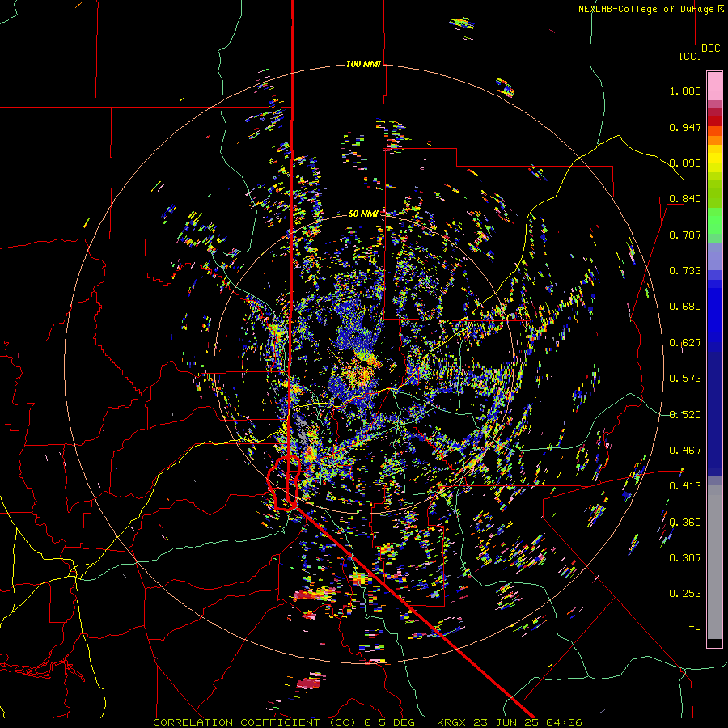Screen dimensions: 728x728
Task: Select the 0.307 scale value
Action: click(685, 558)
